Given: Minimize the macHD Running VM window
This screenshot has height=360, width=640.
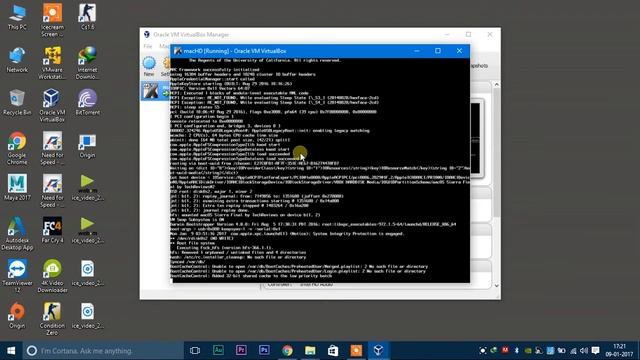Looking at the screenshot, I should (x=417, y=51).
